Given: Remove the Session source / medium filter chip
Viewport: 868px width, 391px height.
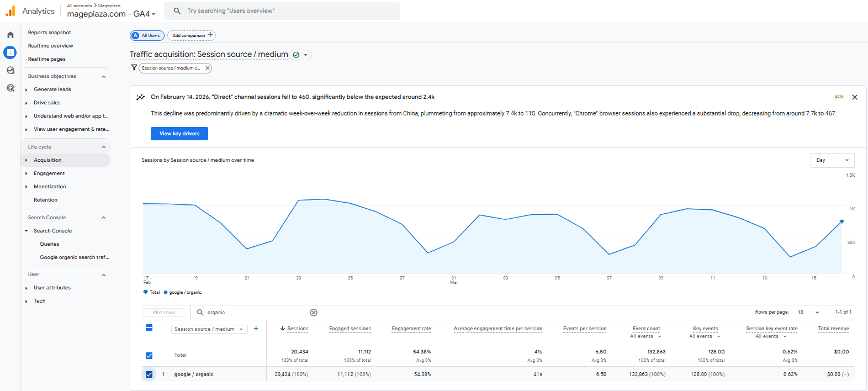Looking at the screenshot, I should (x=208, y=68).
